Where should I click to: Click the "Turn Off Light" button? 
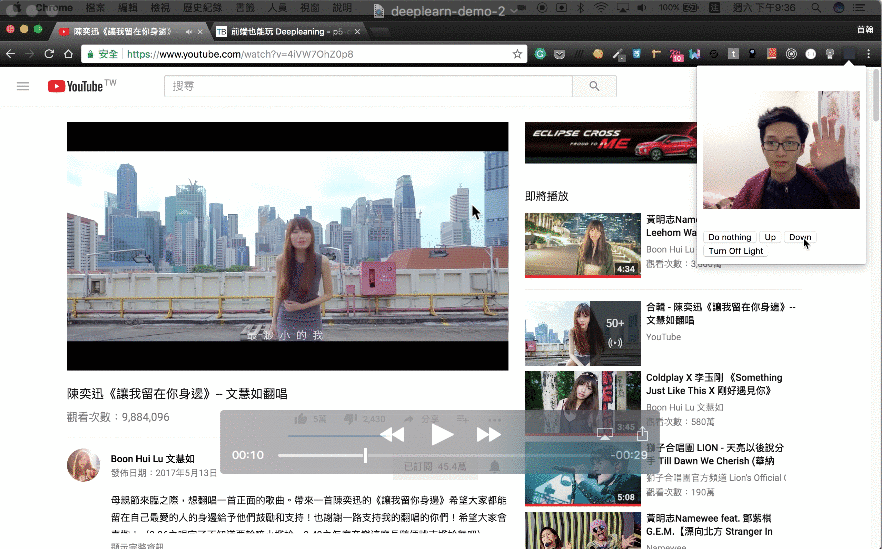click(x=735, y=251)
